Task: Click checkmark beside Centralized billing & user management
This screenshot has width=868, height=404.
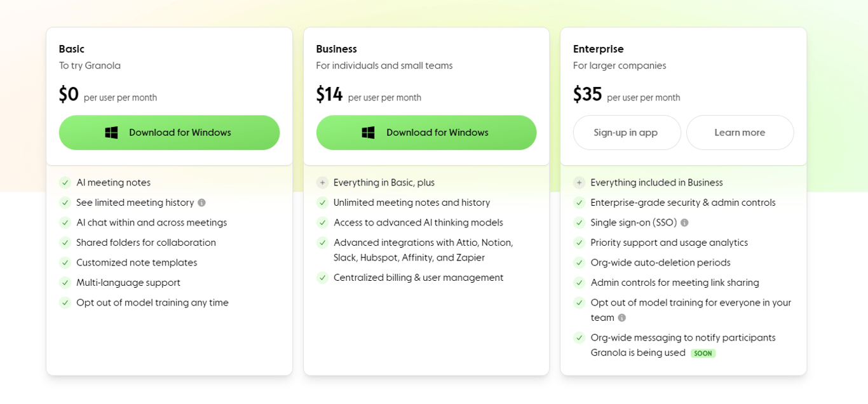Action: (323, 278)
